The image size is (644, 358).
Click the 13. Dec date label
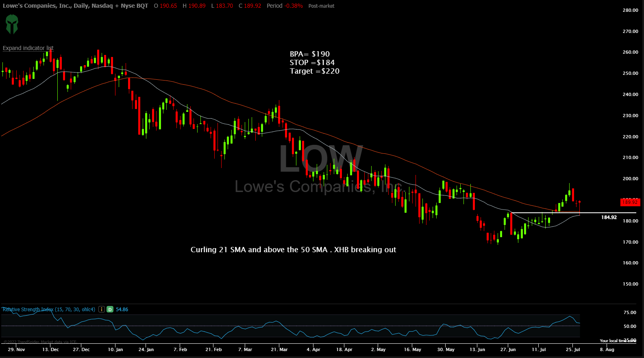coord(50,349)
